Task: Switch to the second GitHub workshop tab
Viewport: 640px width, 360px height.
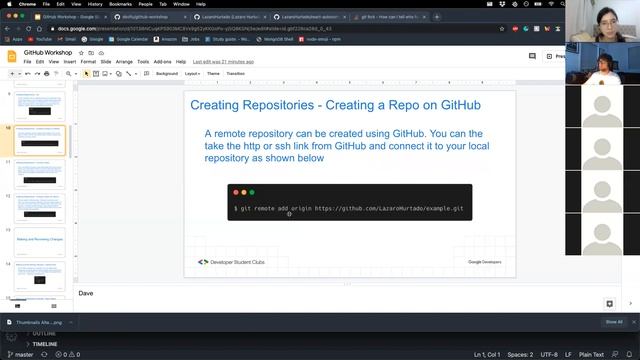Action: (149, 17)
